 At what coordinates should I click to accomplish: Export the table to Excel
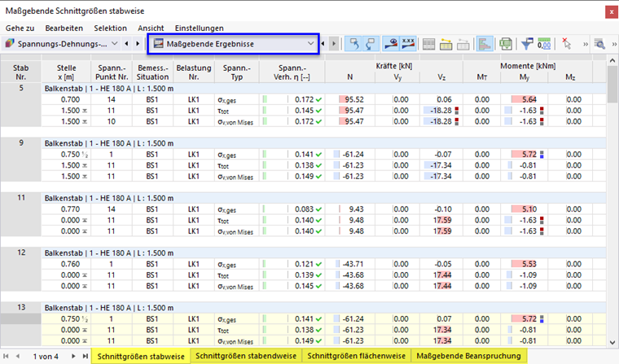[505, 44]
